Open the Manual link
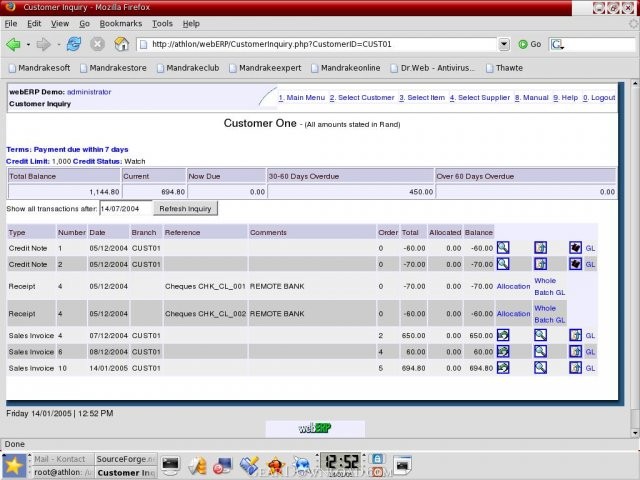 tap(531, 98)
